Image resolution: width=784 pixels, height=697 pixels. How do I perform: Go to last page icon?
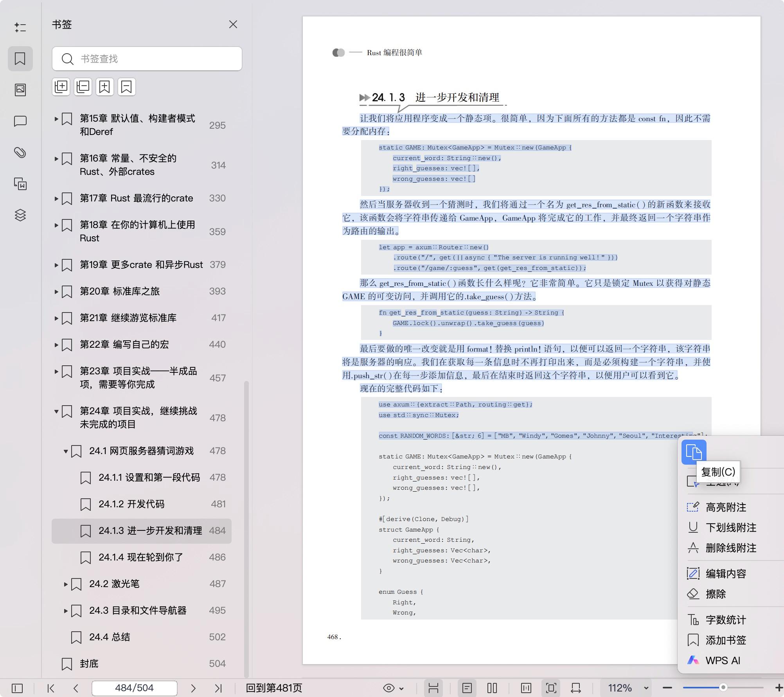(x=218, y=688)
